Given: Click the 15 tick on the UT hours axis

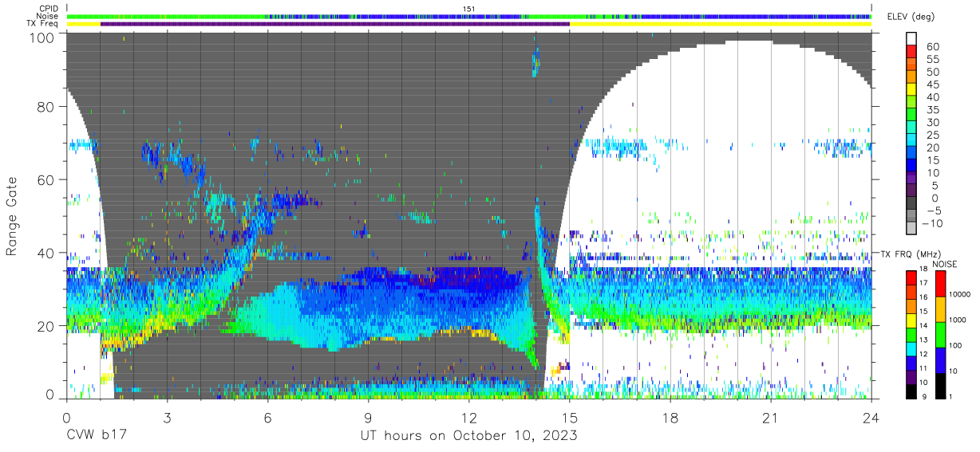Looking at the screenshot, I should (570, 417).
